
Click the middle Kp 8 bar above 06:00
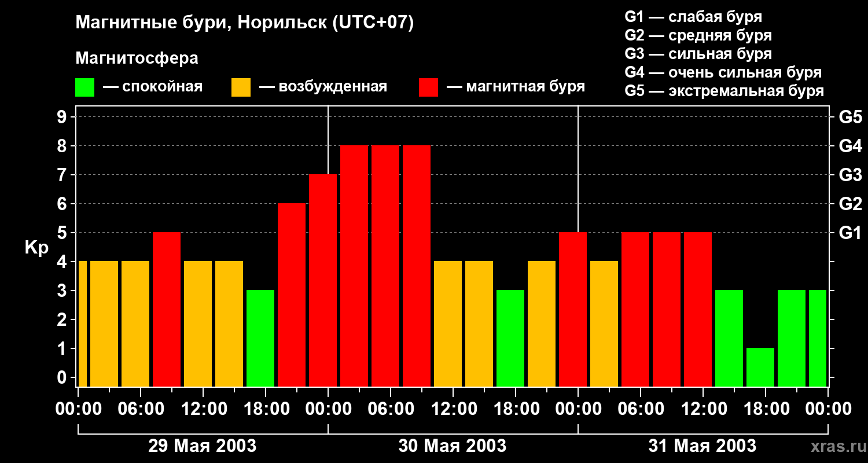[385, 266]
